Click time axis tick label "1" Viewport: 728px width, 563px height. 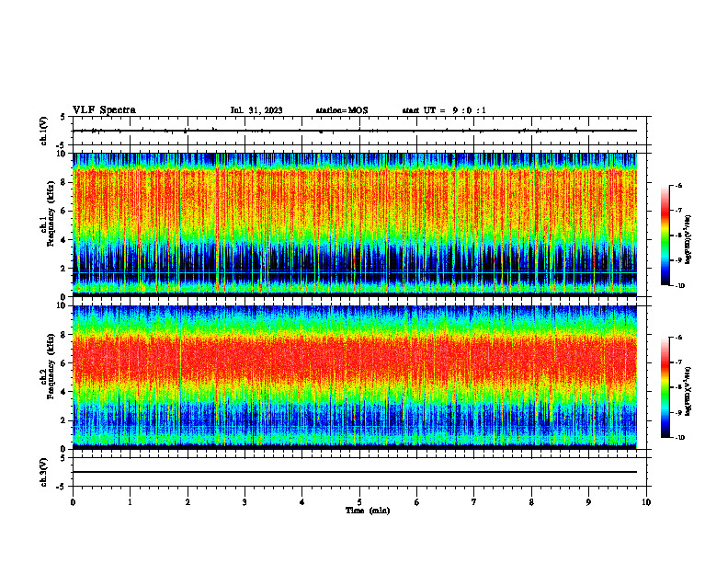click(x=130, y=502)
